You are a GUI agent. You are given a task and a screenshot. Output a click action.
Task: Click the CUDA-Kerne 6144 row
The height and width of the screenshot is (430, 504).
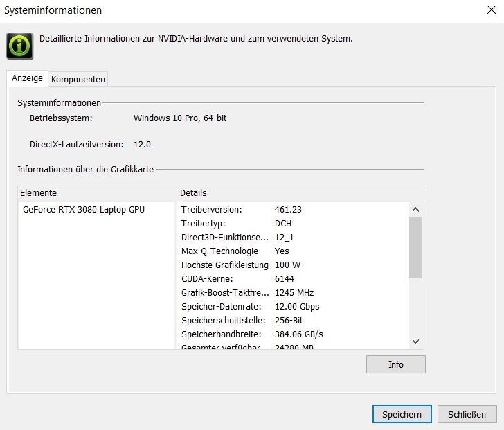293,278
